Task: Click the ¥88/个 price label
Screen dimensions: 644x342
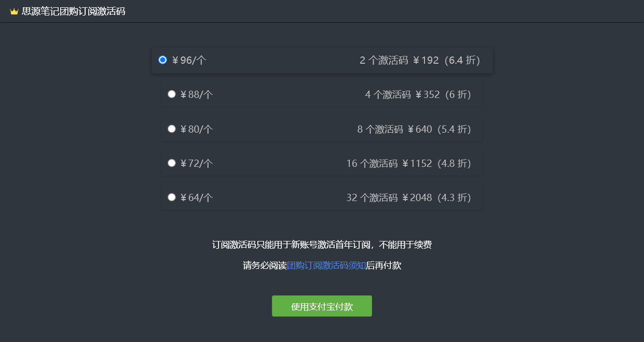Action: coord(197,95)
